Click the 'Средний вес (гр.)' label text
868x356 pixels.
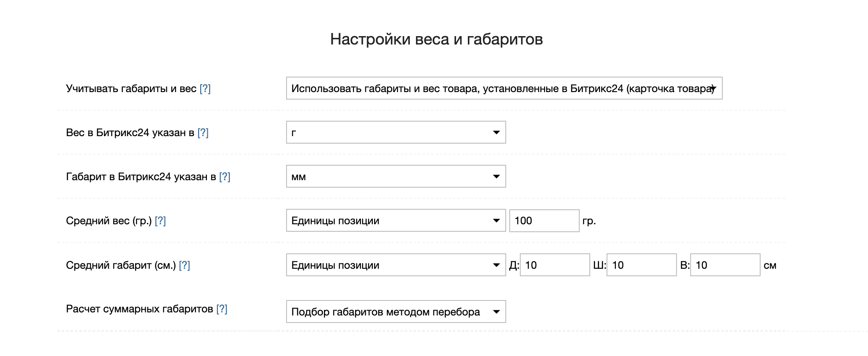pos(109,221)
